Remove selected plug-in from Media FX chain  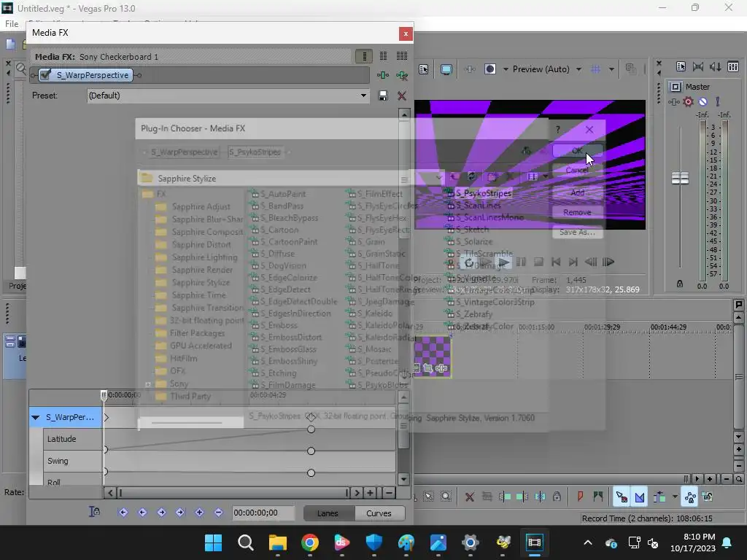[402, 75]
